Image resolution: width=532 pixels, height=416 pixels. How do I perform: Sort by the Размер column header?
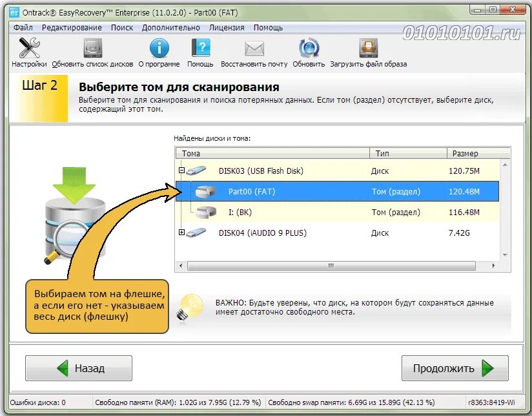click(478, 154)
